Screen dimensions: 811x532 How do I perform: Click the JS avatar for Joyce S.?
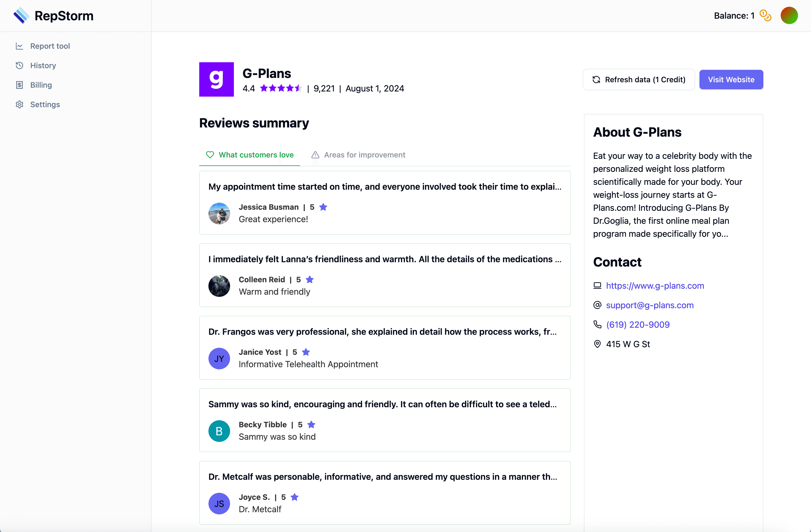219,503
